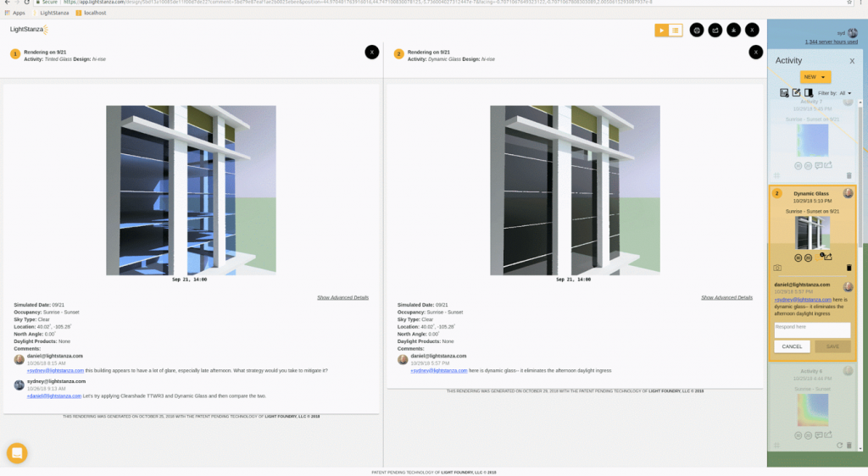The width and height of the screenshot is (868, 476).
Task: Toggle the split-panel compare icon in Activity
Action: pos(808,93)
